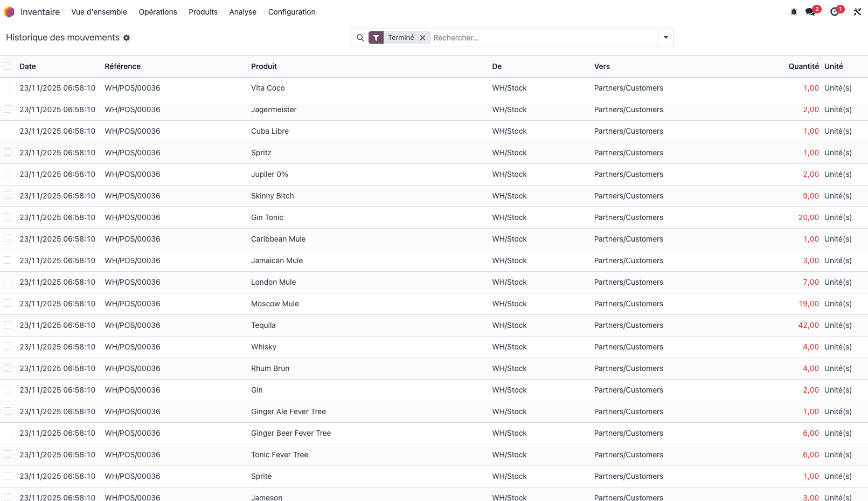868x501 pixels.
Task: Tick the checkbox on the Vita Coco row
Action: coord(8,87)
